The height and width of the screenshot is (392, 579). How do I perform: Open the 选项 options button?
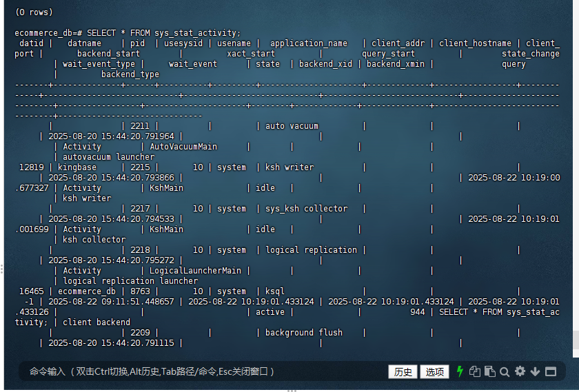pos(435,372)
